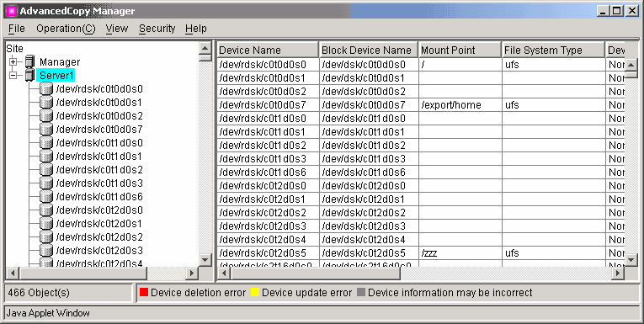Click the yellow Device update error swatch
This screenshot has height=324, width=644.
pyautogui.click(x=255, y=292)
